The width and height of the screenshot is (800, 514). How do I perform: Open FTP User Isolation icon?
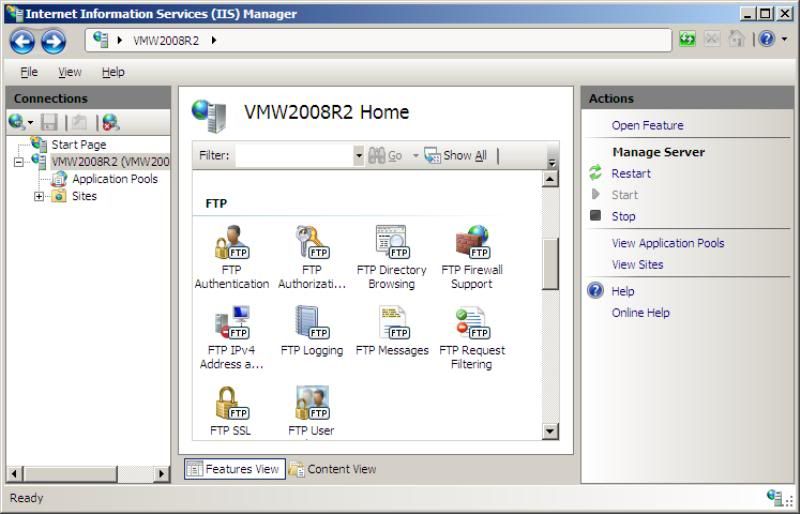(x=312, y=403)
